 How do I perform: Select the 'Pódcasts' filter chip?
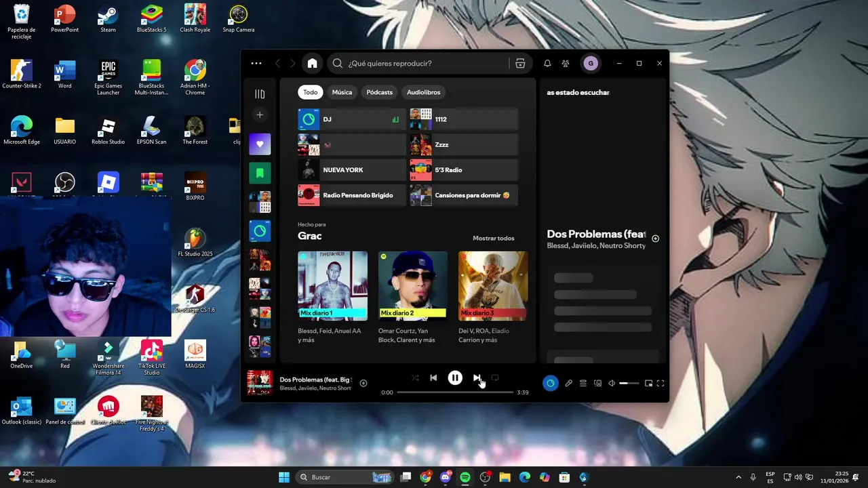pyautogui.click(x=379, y=92)
